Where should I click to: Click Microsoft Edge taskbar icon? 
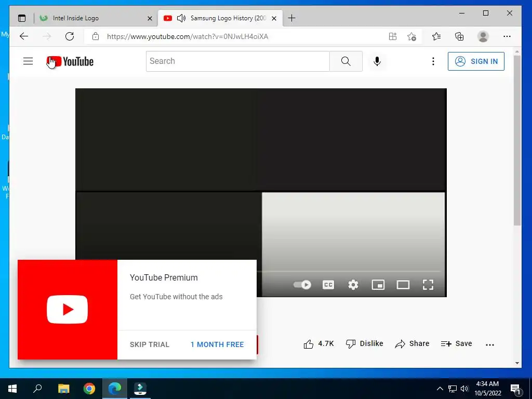click(x=115, y=389)
